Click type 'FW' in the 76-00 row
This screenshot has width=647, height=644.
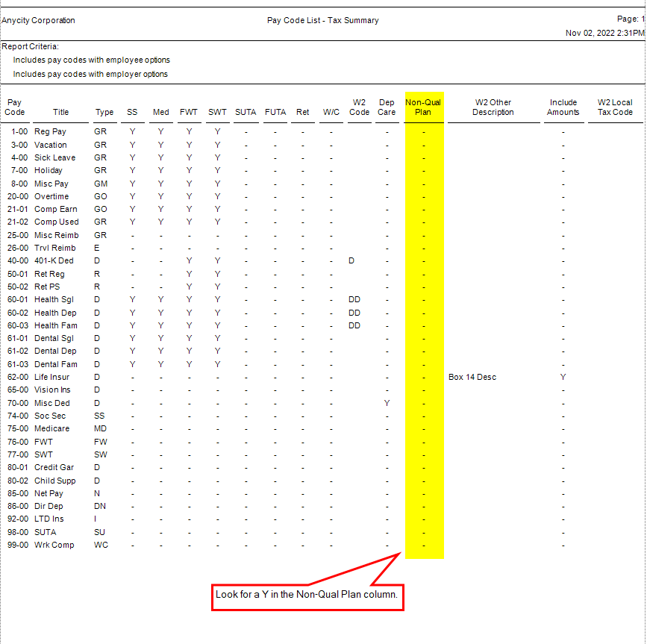101,442
